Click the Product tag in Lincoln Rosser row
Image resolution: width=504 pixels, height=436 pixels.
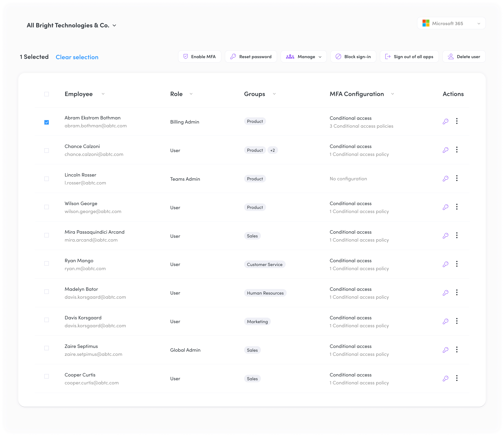tap(255, 179)
